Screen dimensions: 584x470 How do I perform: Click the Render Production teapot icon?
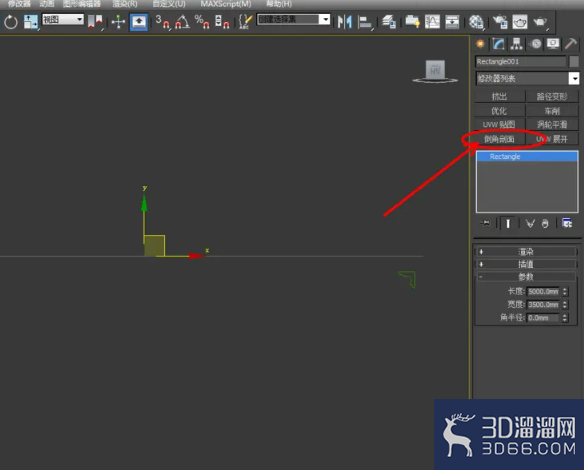click(540, 22)
